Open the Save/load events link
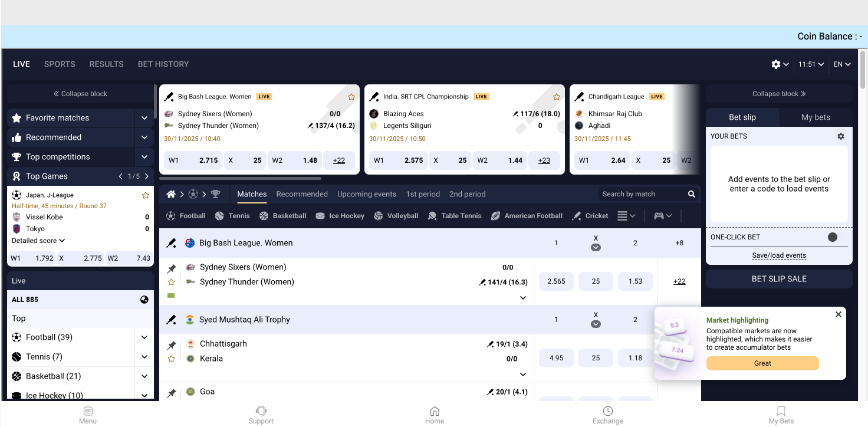This screenshot has height=427, width=868. pyautogui.click(x=779, y=255)
